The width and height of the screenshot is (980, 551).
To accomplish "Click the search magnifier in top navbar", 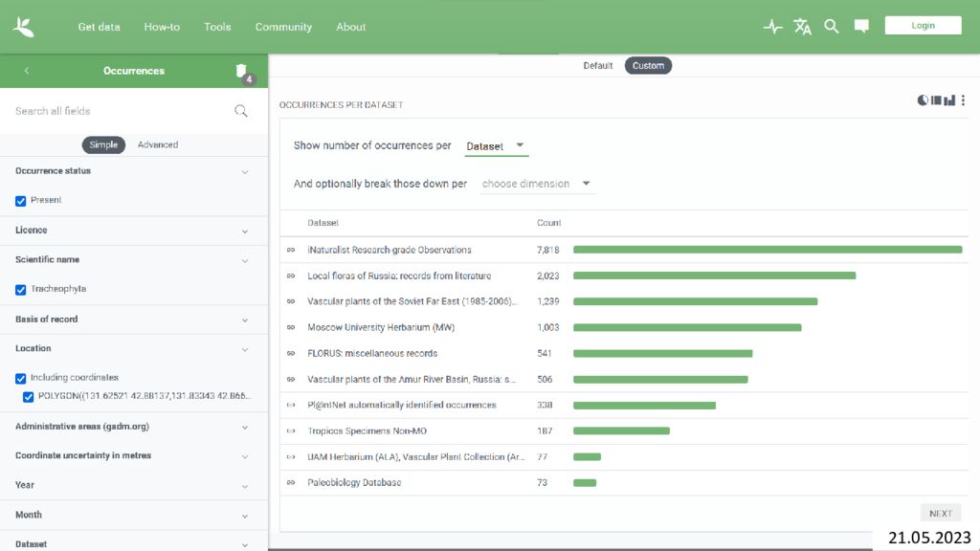I will click(x=832, y=26).
